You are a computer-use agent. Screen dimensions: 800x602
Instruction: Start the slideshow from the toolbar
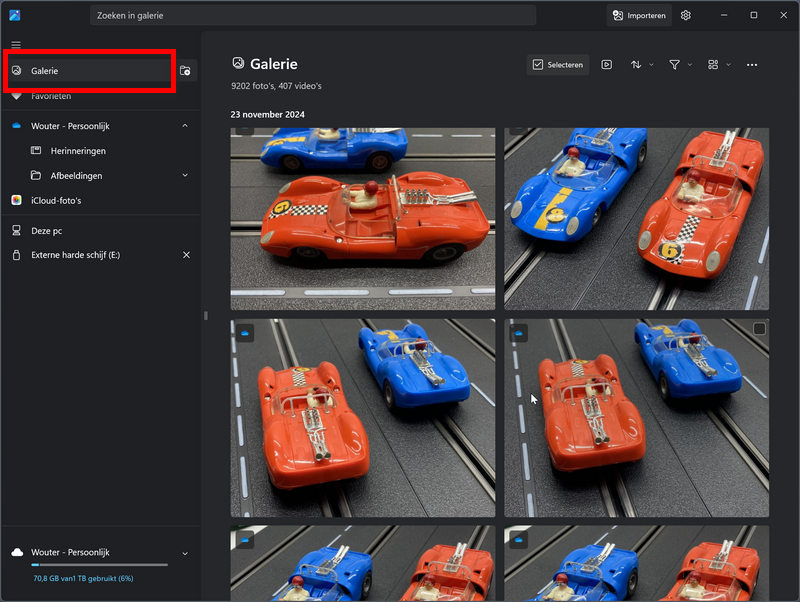(x=607, y=65)
